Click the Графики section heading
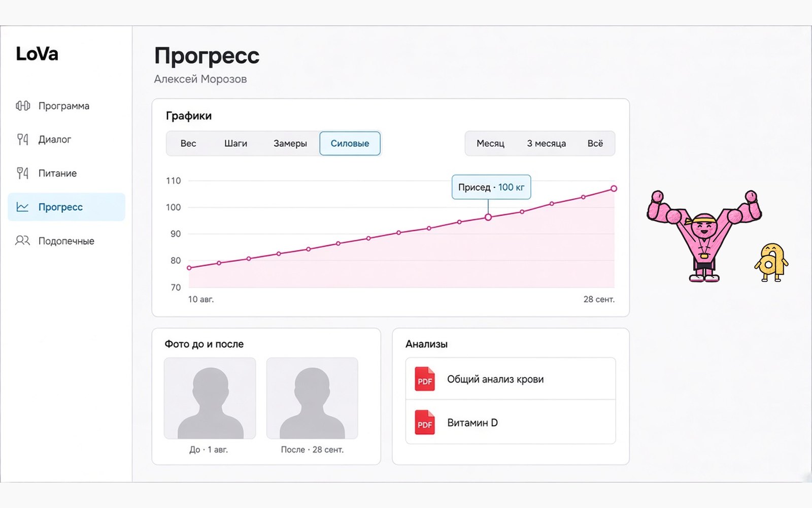This screenshot has width=812, height=508. (x=189, y=116)
